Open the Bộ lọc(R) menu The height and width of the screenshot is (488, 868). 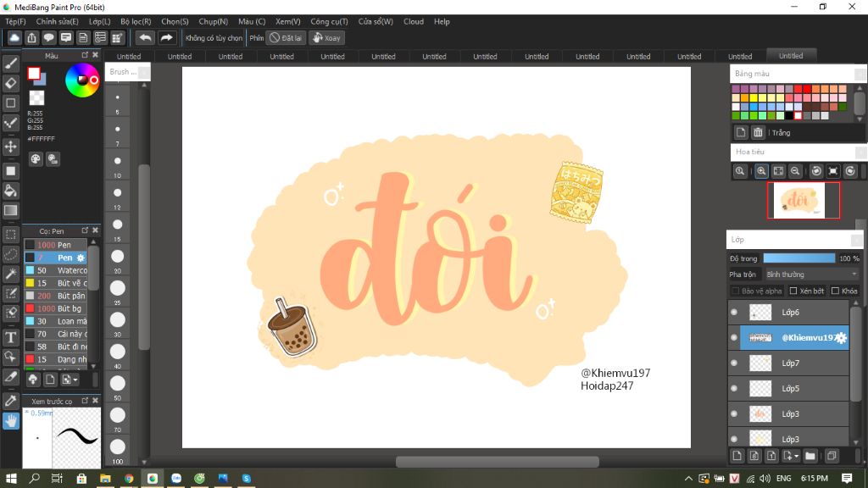point(136,21)
